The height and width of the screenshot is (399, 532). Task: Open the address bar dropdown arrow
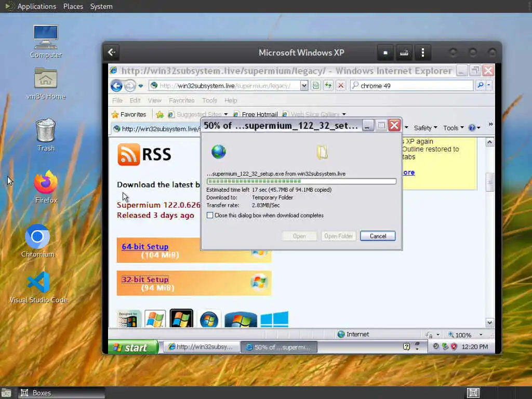point(304,86)
